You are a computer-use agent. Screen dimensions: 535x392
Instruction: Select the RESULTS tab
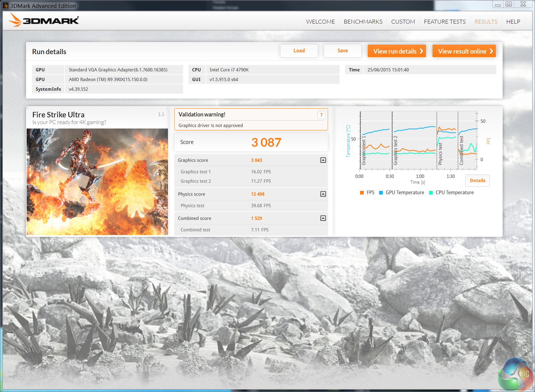pyautogui.click(x=486, y=21)
